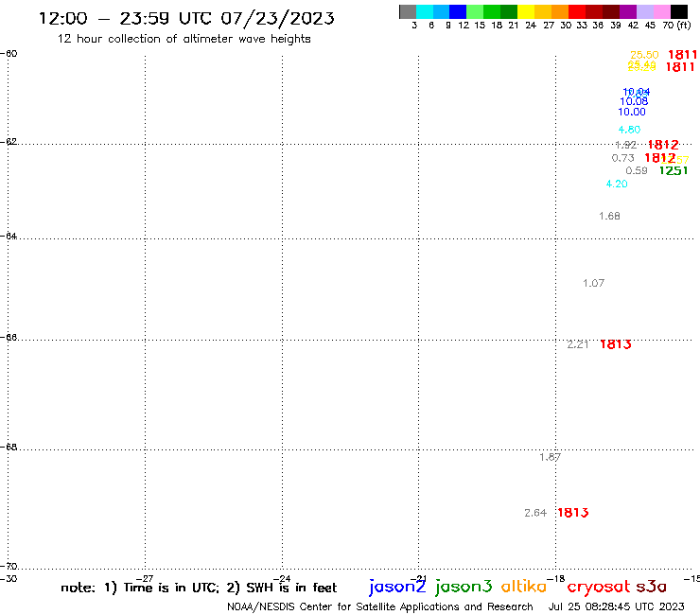Click the gray wave height value 2.21

coord(578,344)
